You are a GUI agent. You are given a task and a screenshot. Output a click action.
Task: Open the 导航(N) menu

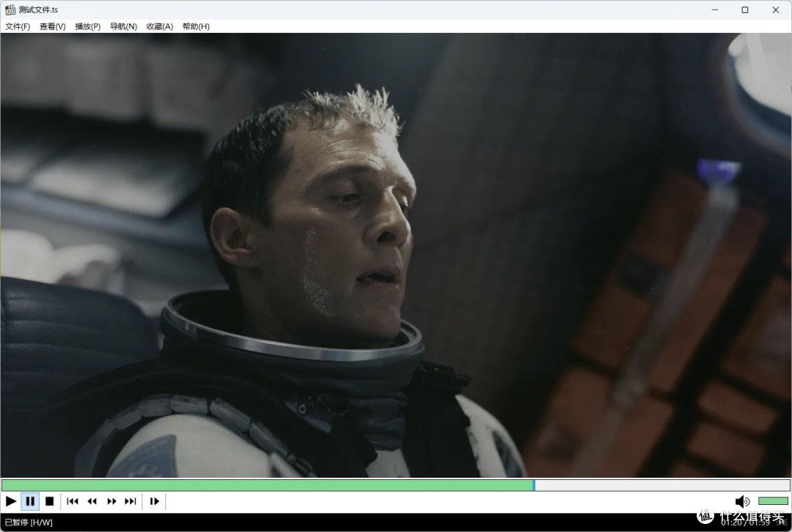pyautogui.click(x=123, y=26)
